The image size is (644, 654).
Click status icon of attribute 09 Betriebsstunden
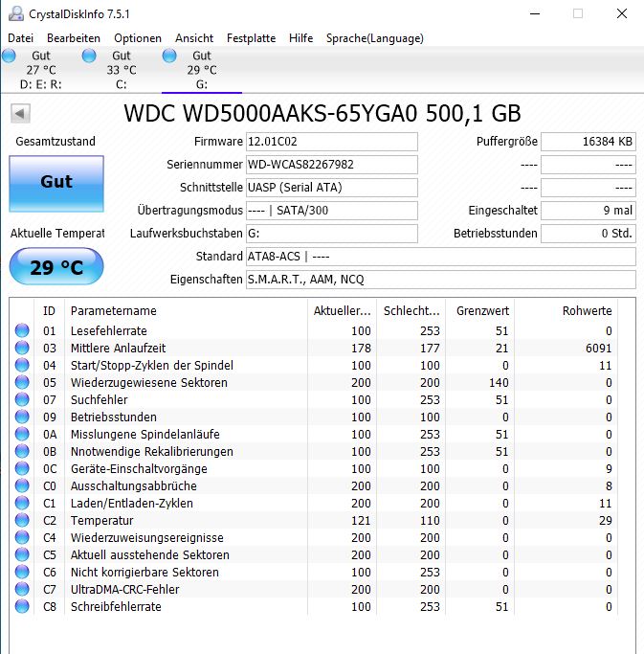tap(22, 417)
